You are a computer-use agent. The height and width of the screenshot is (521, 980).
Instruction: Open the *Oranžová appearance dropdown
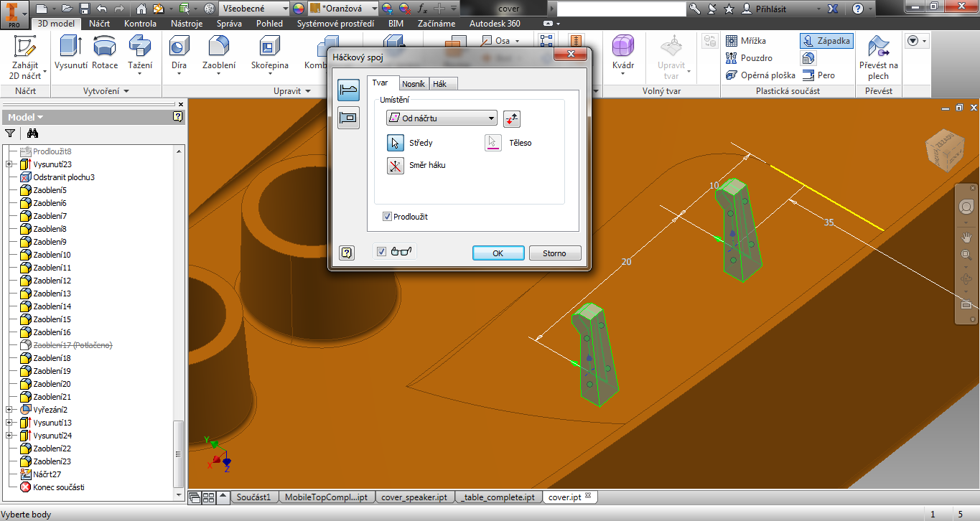[343, 9]
